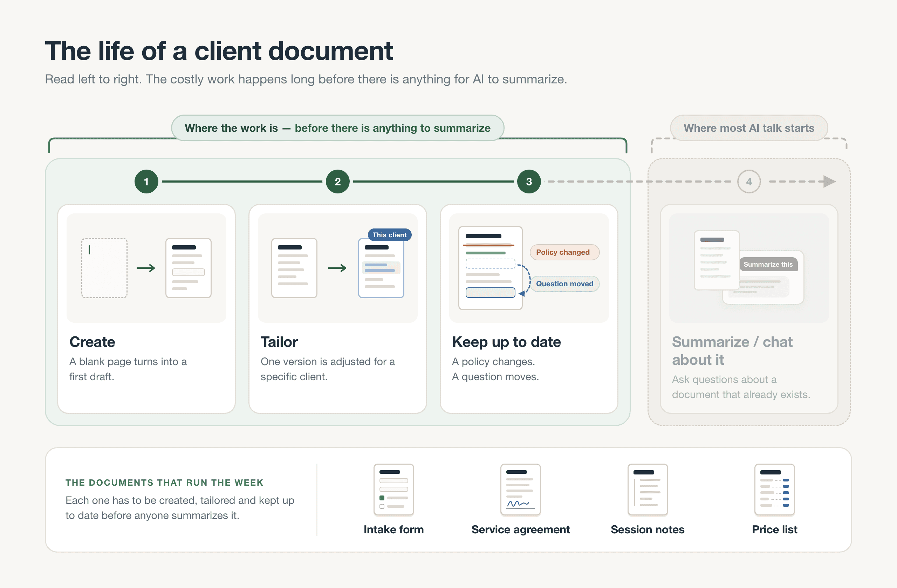Click the 'Summarize / chat about it' heading

pyautogui.click(x=732, y=351)
